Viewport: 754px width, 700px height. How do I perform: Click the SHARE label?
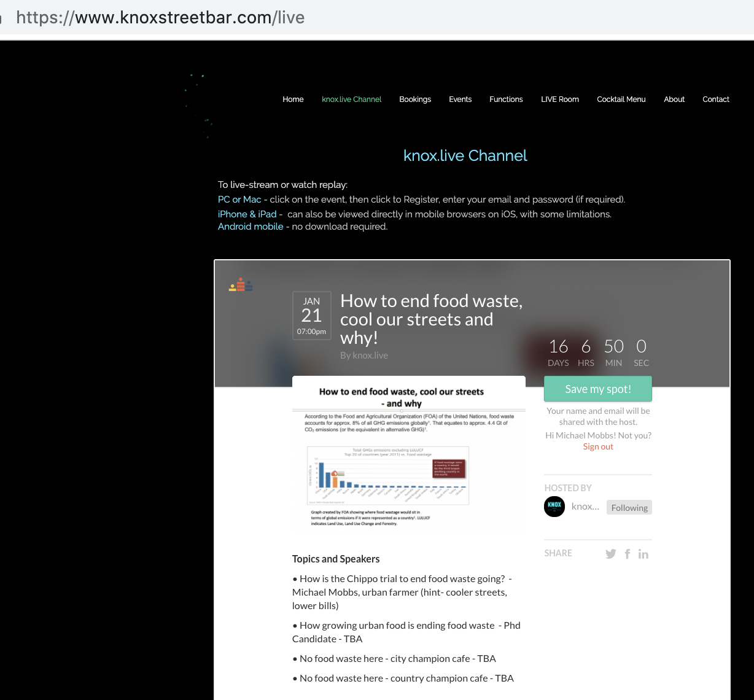[x=558, y=553]
